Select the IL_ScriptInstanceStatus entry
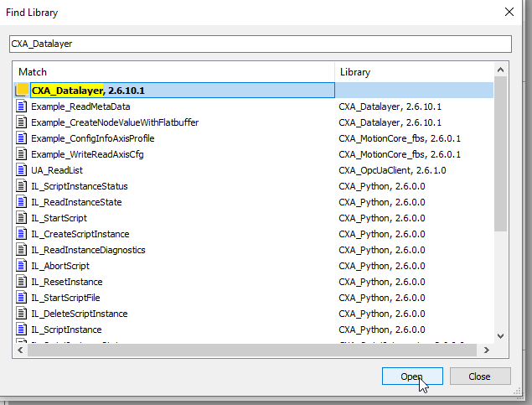The width and height of the screenshot is (532, 405). point(80,186)
